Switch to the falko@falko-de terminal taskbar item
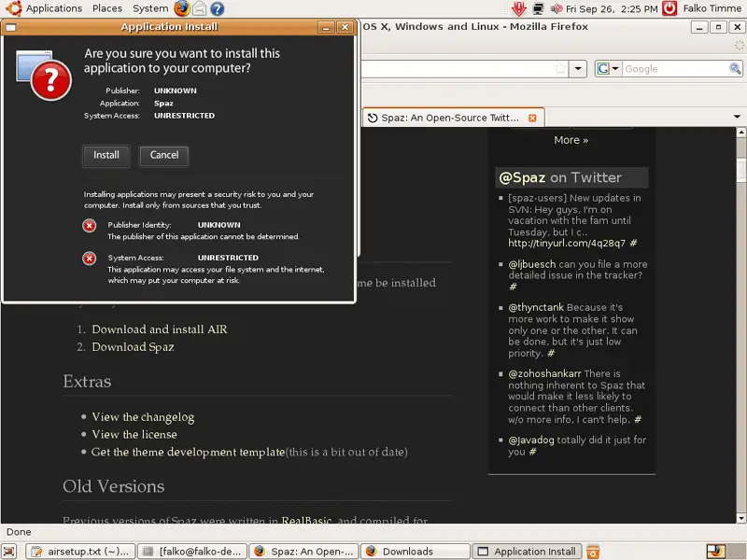 192,552
